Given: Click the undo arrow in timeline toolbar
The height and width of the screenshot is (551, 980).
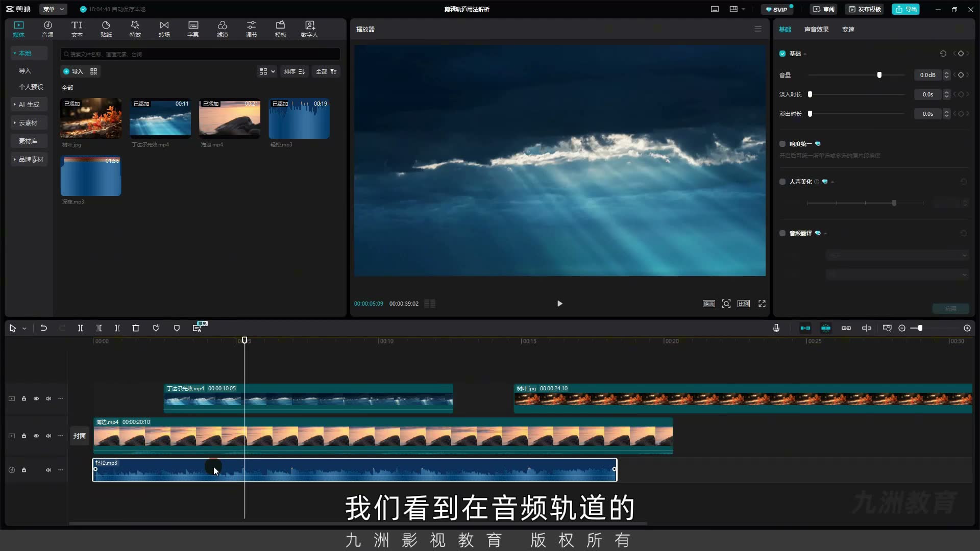Looking at the screenshot, I should pos(44,328).
